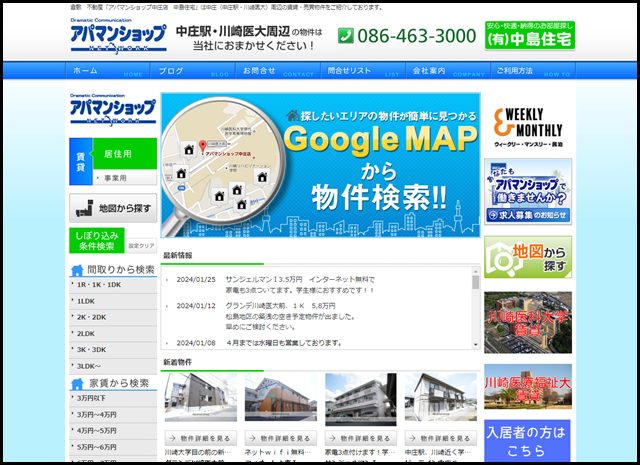
Task: Click the news scrollbar down arrow
Action: click(476, 345)
